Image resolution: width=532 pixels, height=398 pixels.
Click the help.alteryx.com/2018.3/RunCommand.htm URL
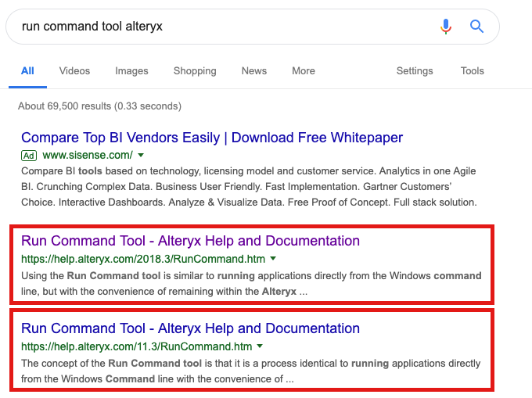point(143,259)
